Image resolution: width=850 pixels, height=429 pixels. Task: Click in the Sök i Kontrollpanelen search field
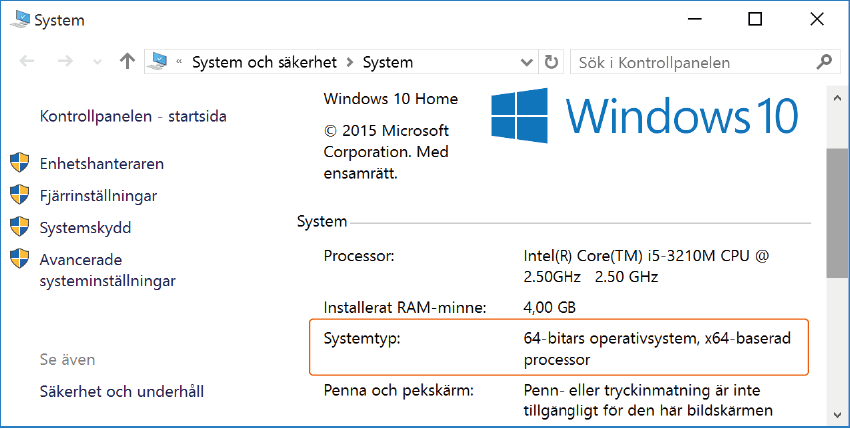pyautogui.click(x=690, y=62)
